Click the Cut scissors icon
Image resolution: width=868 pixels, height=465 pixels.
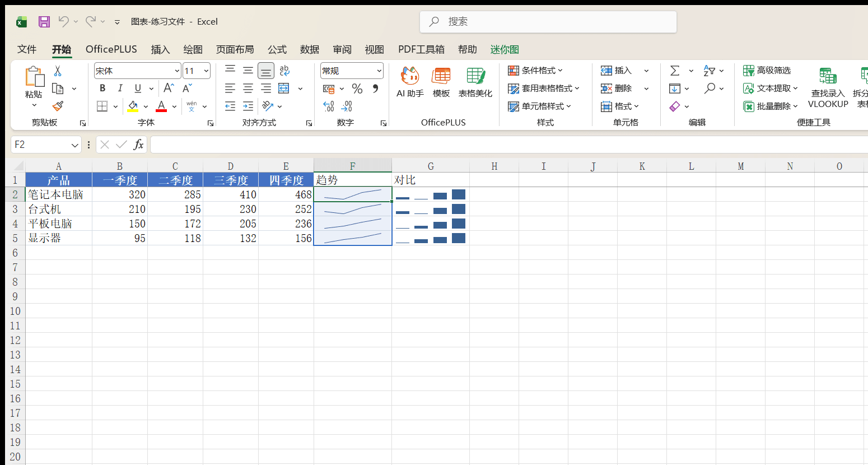point(58,71)
